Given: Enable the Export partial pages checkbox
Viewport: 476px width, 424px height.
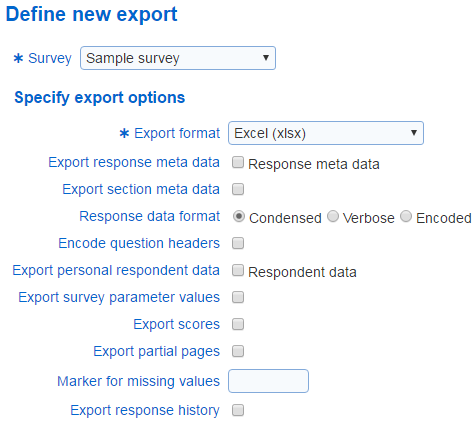Looking at the screenshot, I should point(238,351).
